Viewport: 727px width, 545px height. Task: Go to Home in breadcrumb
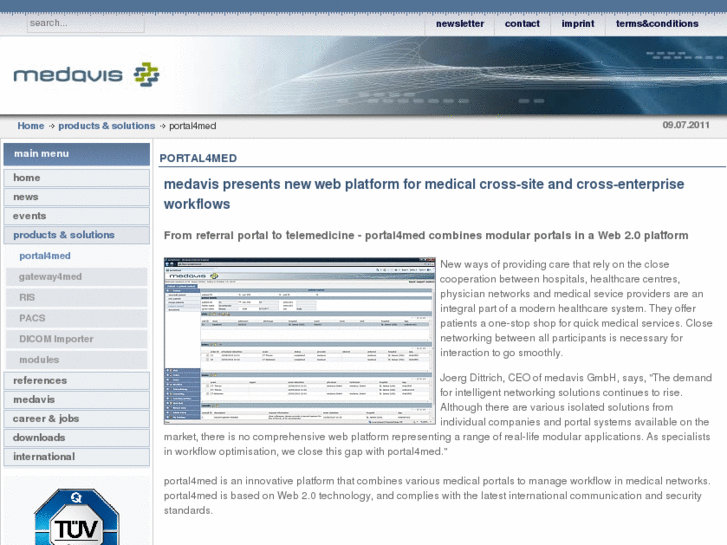coord(31,126)
